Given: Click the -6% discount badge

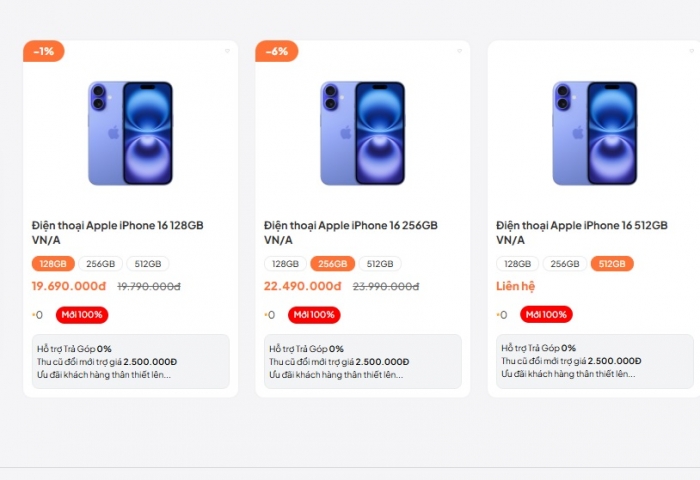Looking at the screenshot, I should click(276, 51).
